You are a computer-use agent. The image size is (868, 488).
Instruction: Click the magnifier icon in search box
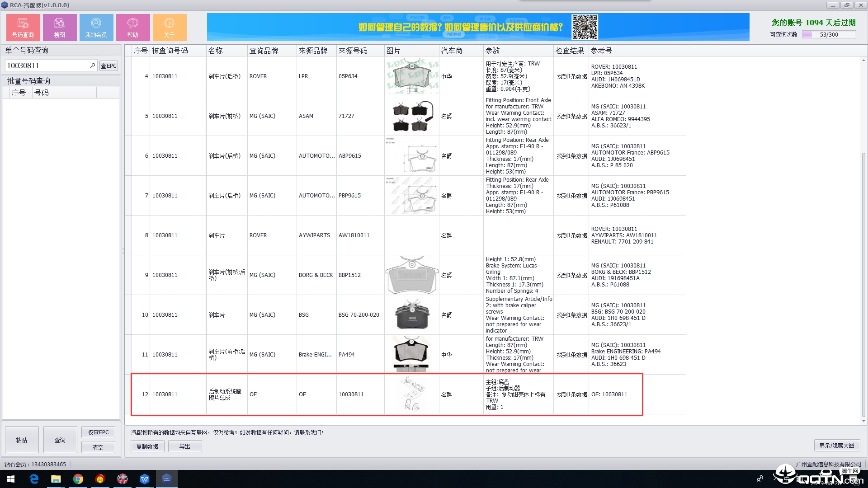click(93, 66)
